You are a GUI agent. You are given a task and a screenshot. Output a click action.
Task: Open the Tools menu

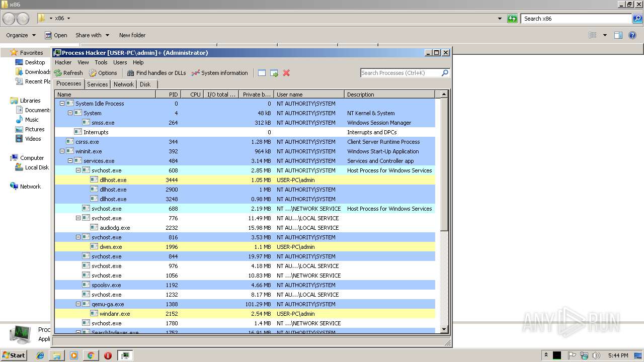coord(101,62)
